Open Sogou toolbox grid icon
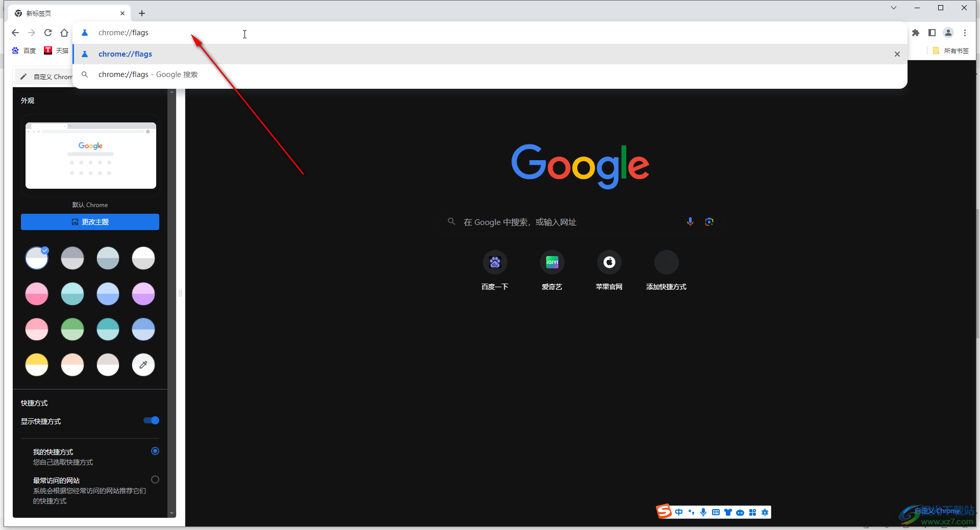980x530 pixels. coord(752,512)
